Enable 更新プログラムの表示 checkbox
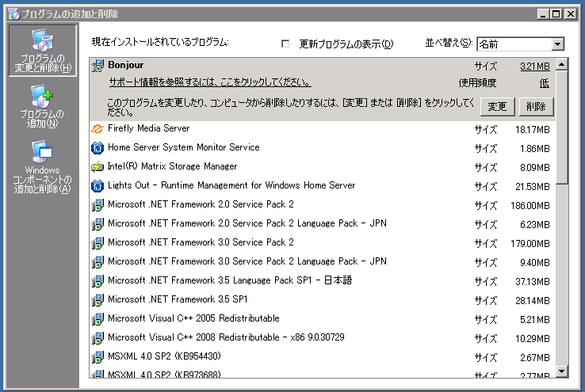The image size is (585, 392). [x=285, y=44]
